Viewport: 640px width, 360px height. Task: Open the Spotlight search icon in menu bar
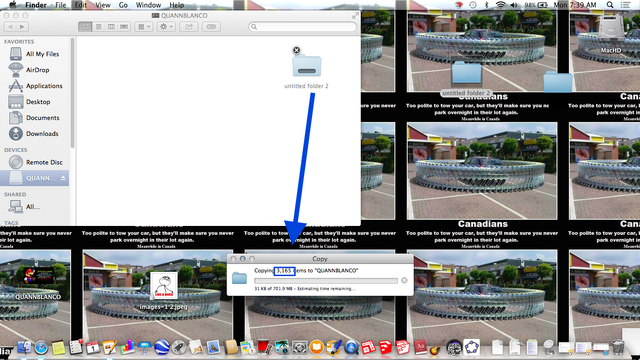coord(610,5)
